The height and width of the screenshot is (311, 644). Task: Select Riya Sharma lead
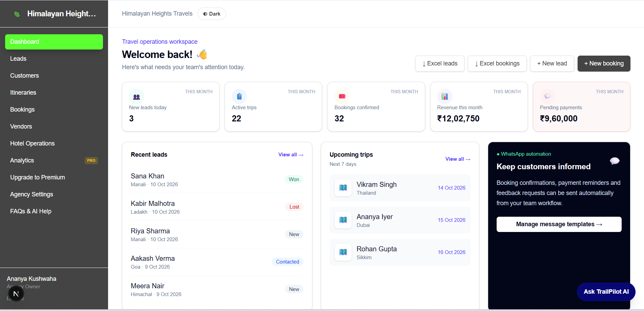click(x=217, y=235)
